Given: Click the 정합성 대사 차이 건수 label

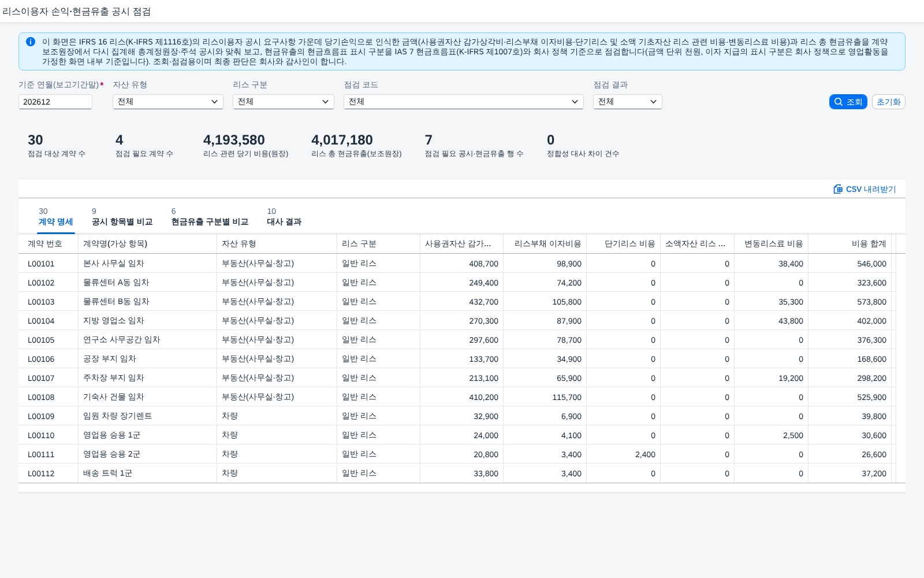Looking at the screenshot, I should pyautogui.click(x=583, y=154).
